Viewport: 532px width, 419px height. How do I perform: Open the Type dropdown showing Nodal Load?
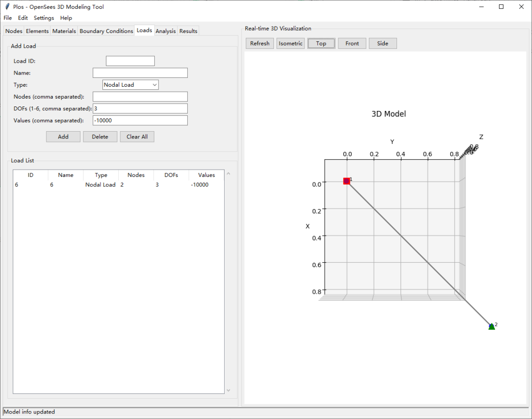[x=130, y=85]
